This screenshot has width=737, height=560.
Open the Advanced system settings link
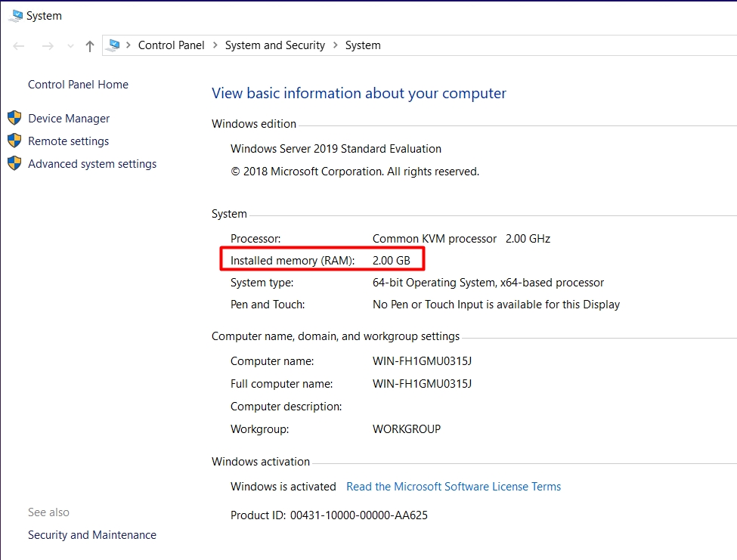click(92, 164)
